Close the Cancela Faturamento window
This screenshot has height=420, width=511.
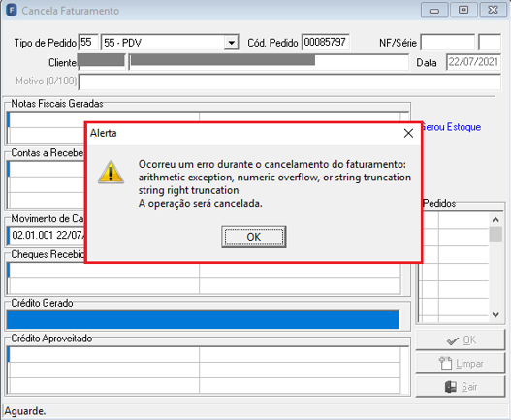click(x=494, y=10)
